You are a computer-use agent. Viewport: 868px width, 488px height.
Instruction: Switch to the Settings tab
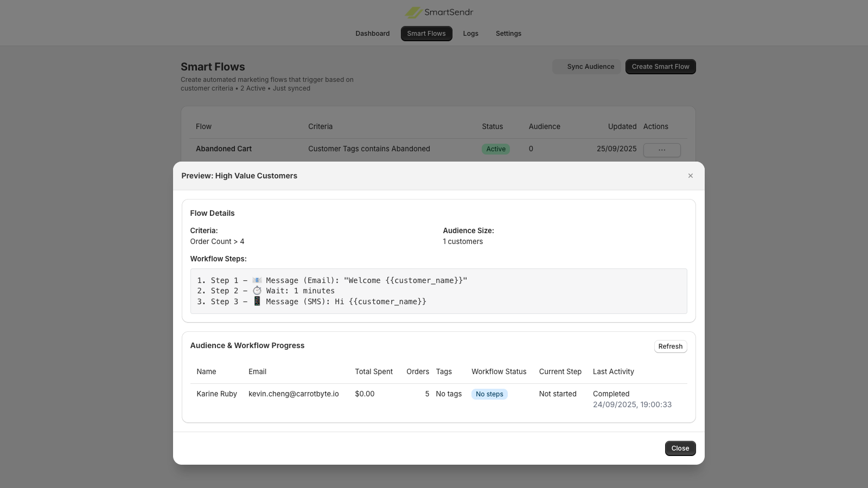(x=508, y=34)
